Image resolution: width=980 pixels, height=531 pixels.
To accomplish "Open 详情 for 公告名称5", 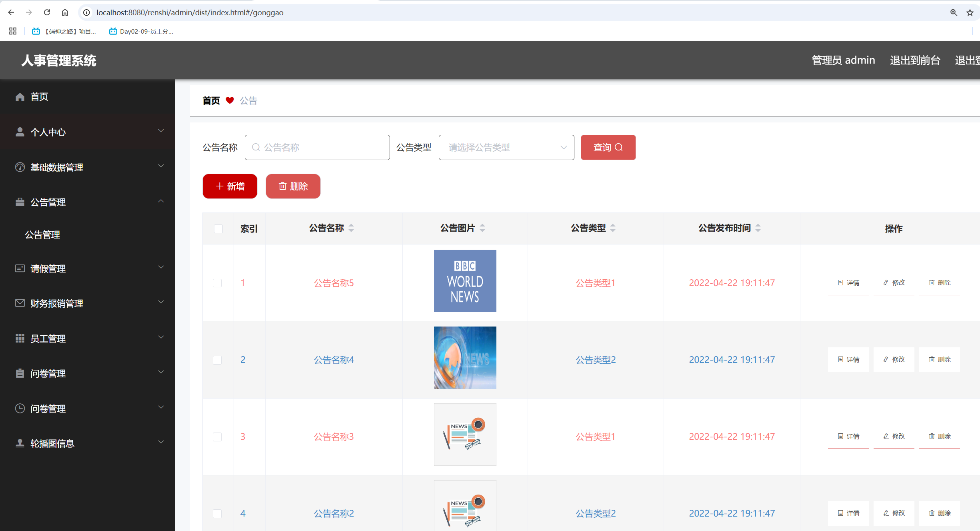I will point(848,283).
